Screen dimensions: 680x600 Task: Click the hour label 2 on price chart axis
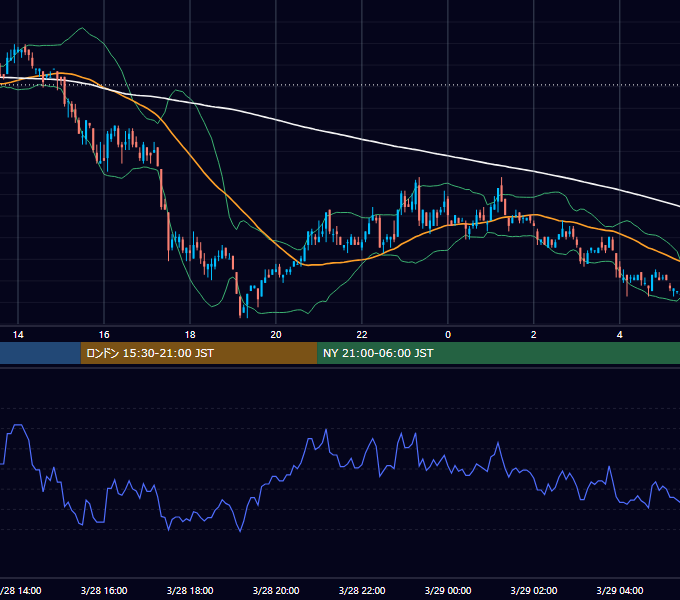534,335
